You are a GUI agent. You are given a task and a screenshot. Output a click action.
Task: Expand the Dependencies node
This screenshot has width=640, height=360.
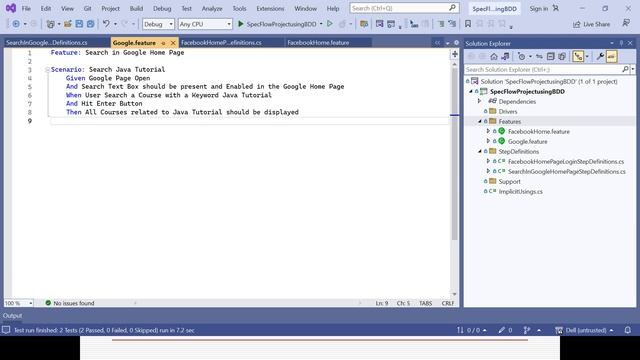click(480, 101)
